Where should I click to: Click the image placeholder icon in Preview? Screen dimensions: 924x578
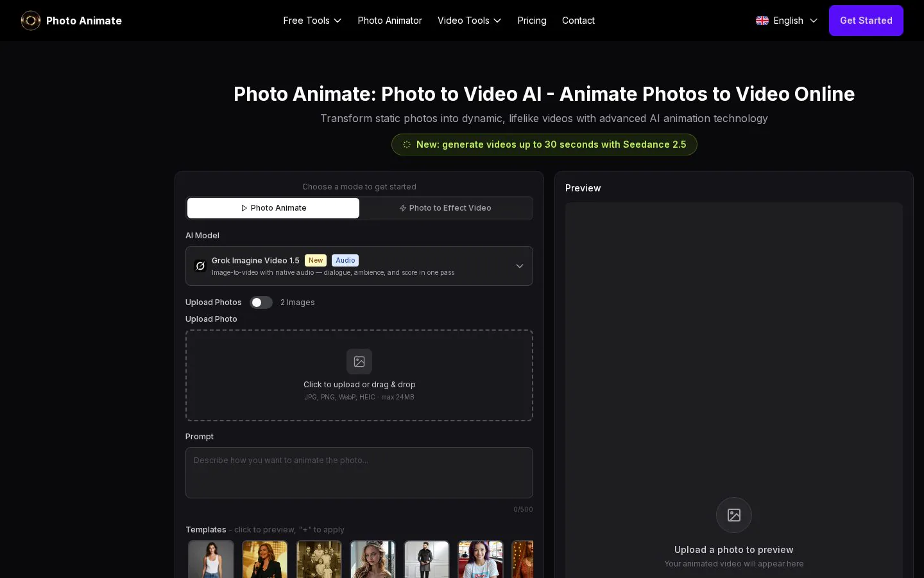[x=734, y=515]
